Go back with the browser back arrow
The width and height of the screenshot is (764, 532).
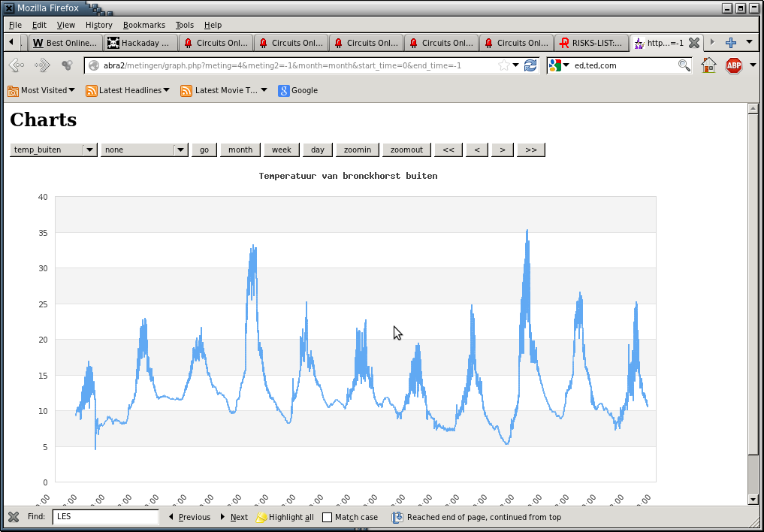(16, 65)
